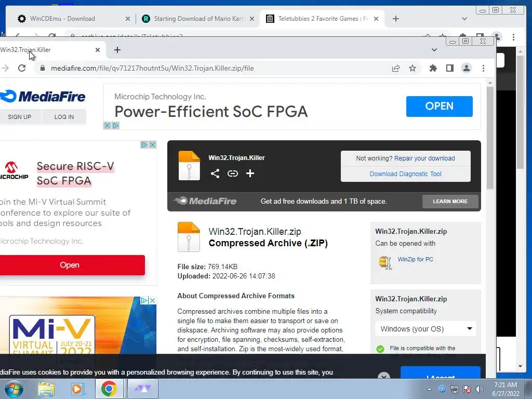532x399 pixels.
Task: Copy link for Win32.Trojan.Killer file
Action: pyautogui.click(x=232, y=174)
